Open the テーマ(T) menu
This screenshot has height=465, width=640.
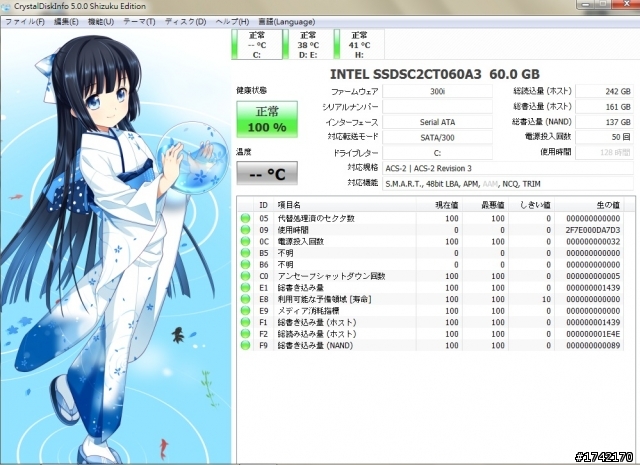(x=139, y=22)
